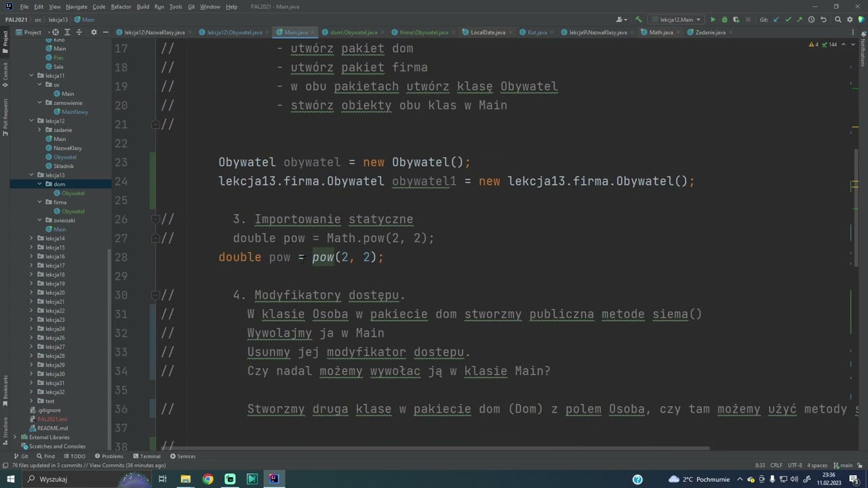The image size is (868, 488).
Task: Click the main branch widget in status bar
Action: coord(843,466)
